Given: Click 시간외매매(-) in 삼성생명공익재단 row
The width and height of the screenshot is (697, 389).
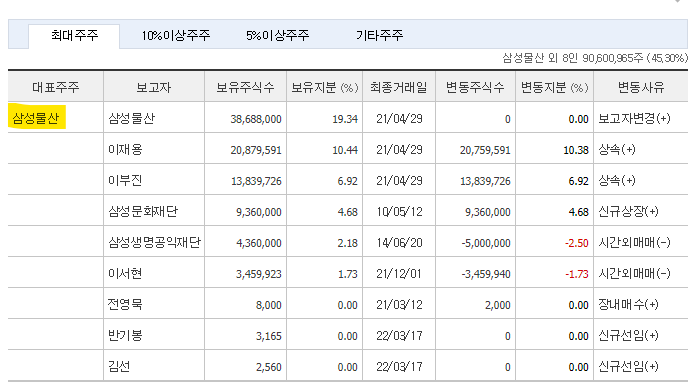Looking at the screenshot, I should point(634,242).
